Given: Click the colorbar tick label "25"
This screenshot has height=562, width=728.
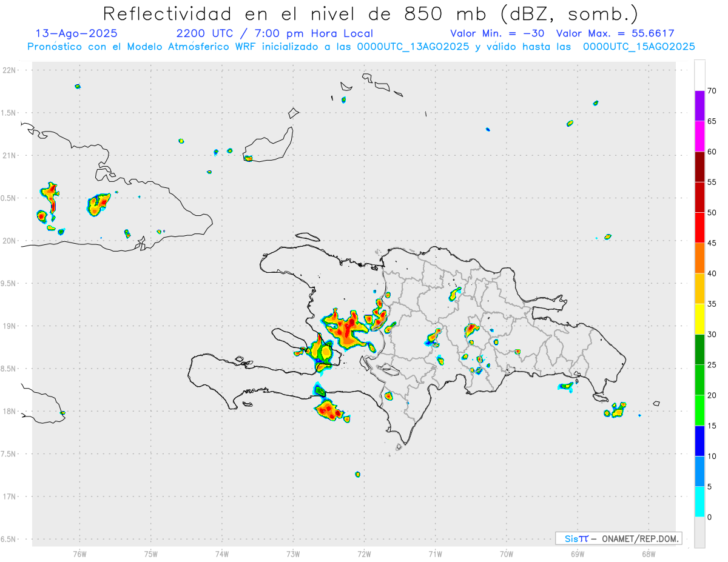Looking at the screenshot, I should pos(712,365).
